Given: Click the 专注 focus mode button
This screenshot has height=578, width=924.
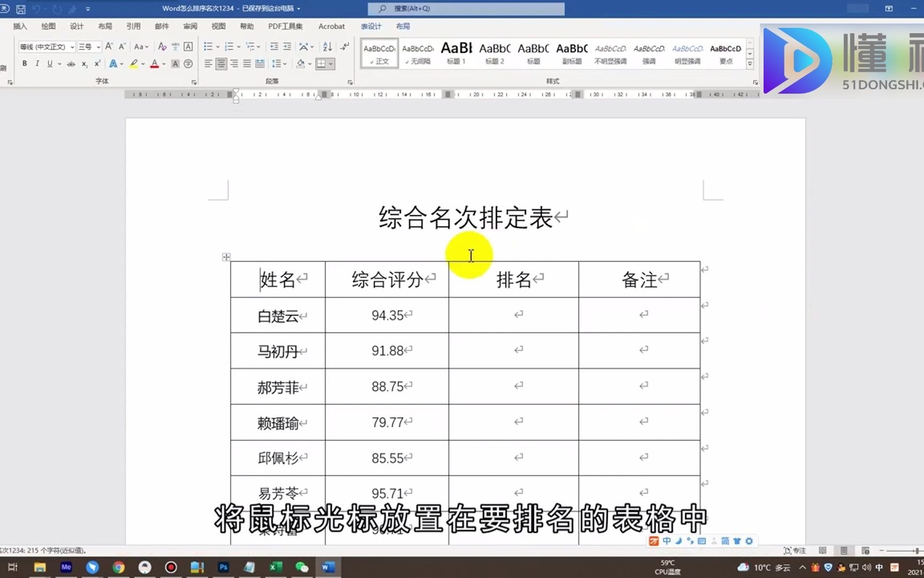Looking at the screenshot, I should (795, 550).
